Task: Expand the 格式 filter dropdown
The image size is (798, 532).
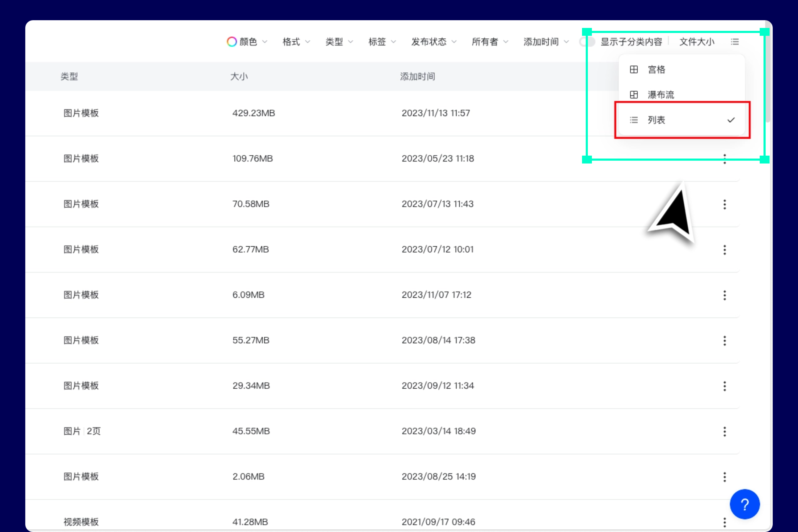Action: tap(297, 42)
